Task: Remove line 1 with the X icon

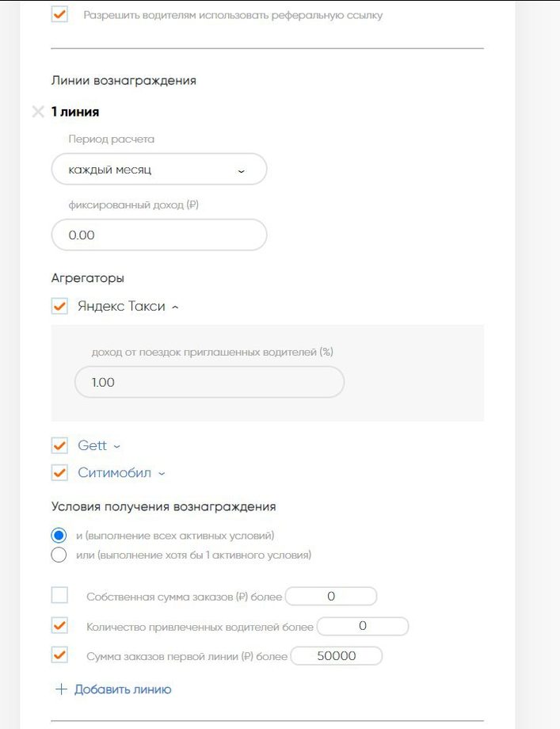Action: pyautogui.click(x=37, y=112)
